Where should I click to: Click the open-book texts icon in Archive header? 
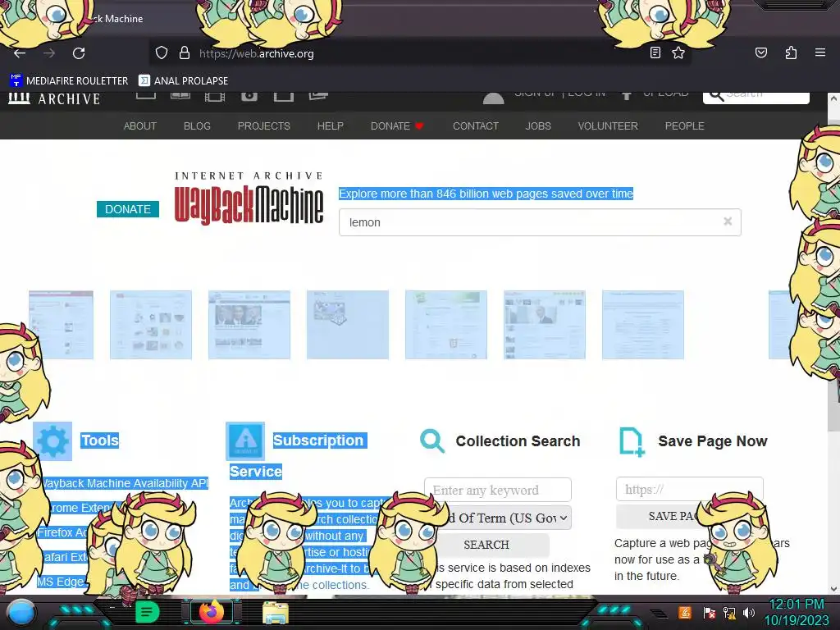[180, 96]
